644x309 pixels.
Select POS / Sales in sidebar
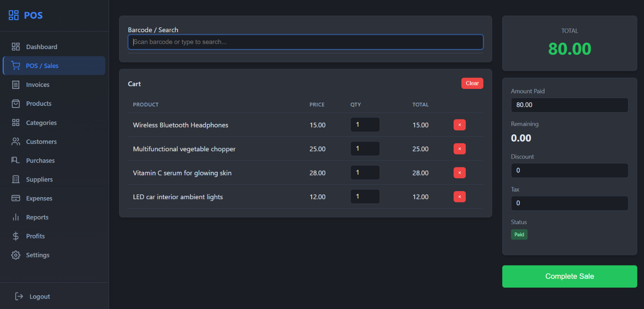[54, 66]
